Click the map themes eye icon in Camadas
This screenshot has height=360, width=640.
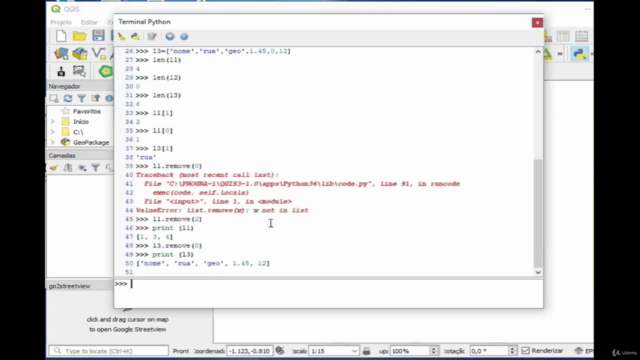pos(82,168)
